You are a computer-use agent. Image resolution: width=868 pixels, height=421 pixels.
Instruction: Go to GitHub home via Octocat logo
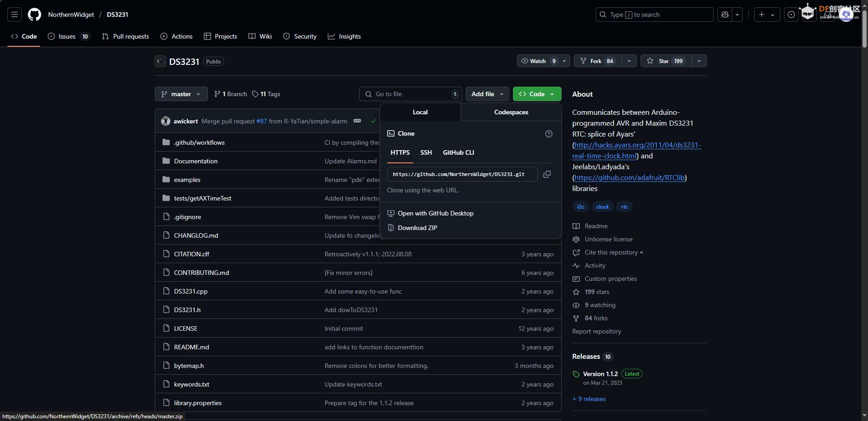tap(35, 15)
